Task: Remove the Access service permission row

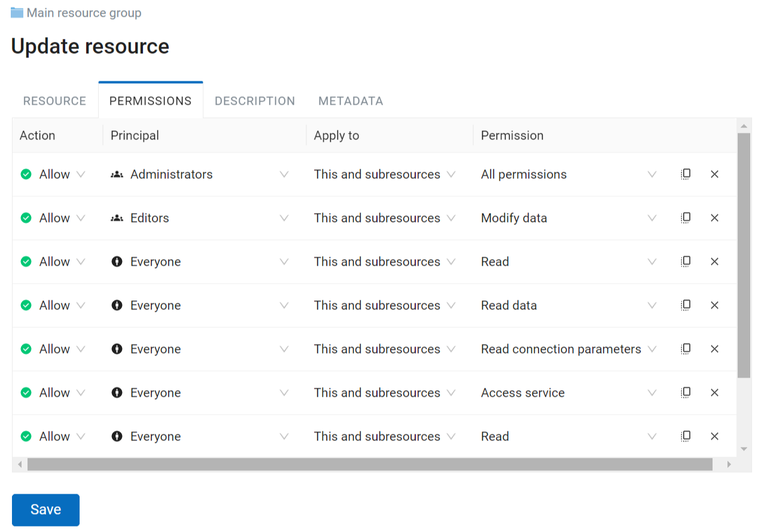Action: [714, 393]
